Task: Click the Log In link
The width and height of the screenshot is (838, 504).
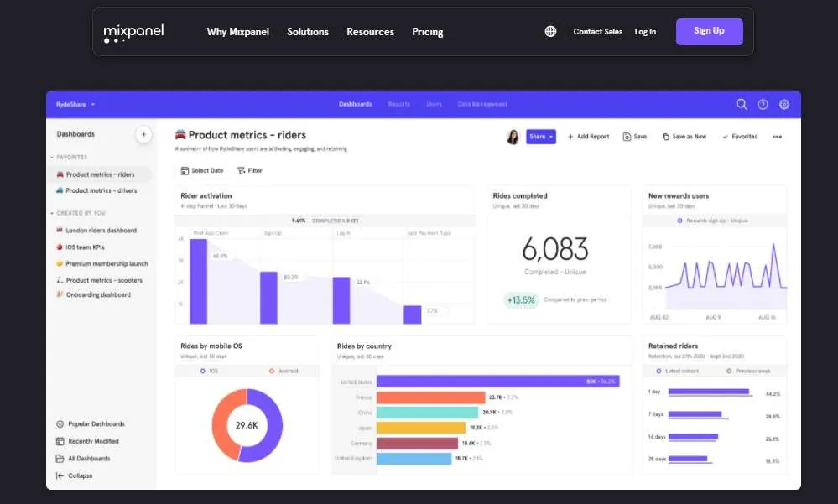Action: click(645, 32)
